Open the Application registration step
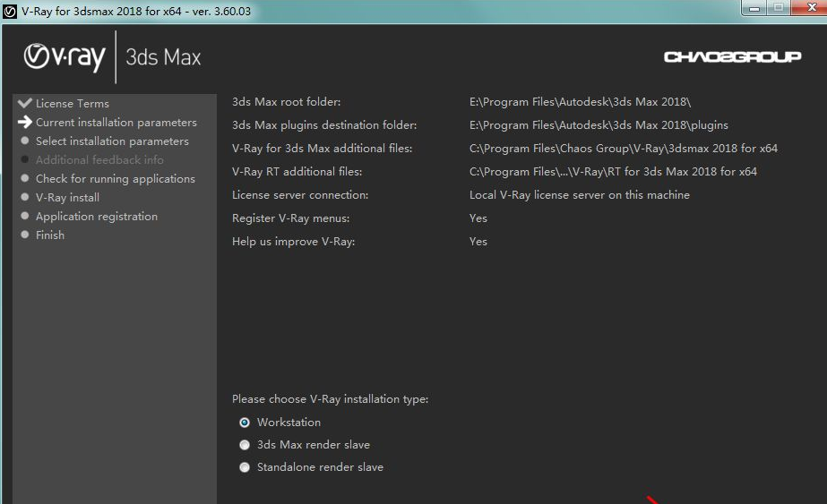Viewport: 827px width, 504px height. pyautogui.click(x=97, y=216)
